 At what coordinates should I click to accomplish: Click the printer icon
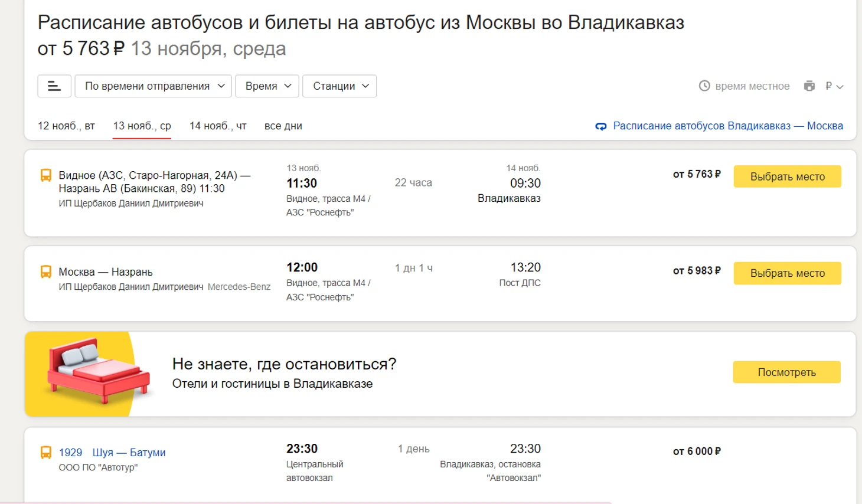tap(809, 86)
